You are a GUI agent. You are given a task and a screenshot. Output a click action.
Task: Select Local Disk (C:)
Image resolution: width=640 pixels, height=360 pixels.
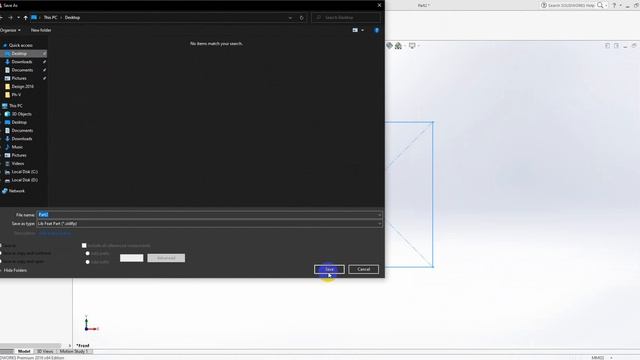coord(24,172)
